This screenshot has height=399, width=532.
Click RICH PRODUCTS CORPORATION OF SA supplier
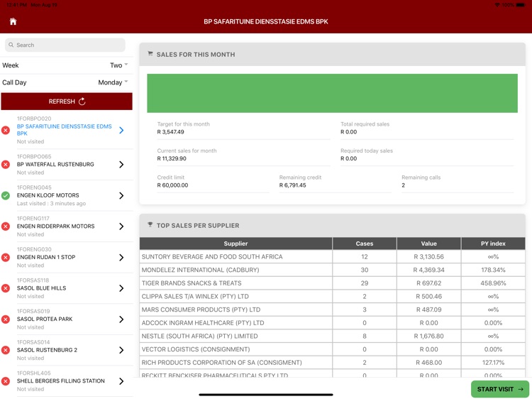click(221, 363)
